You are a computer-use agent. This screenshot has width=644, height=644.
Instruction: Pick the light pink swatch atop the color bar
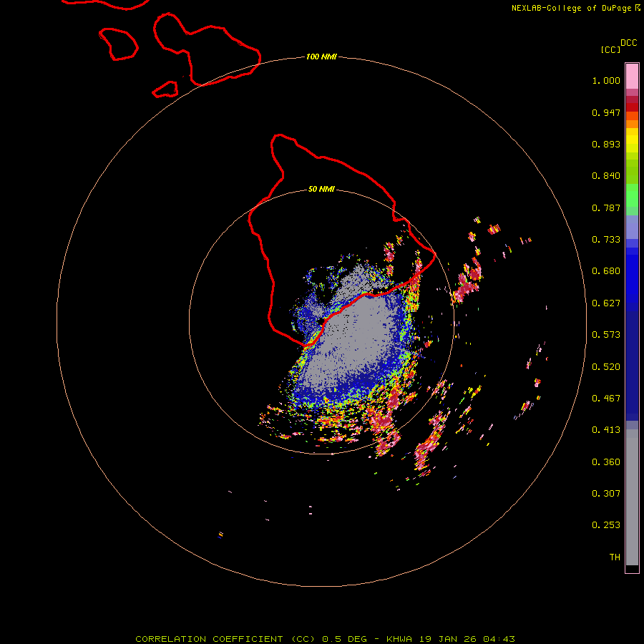[x=632, y=76]
